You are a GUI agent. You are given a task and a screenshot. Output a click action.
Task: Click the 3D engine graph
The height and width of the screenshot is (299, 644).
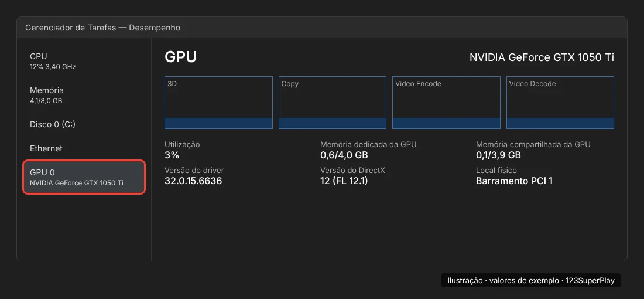pos(218,103)
